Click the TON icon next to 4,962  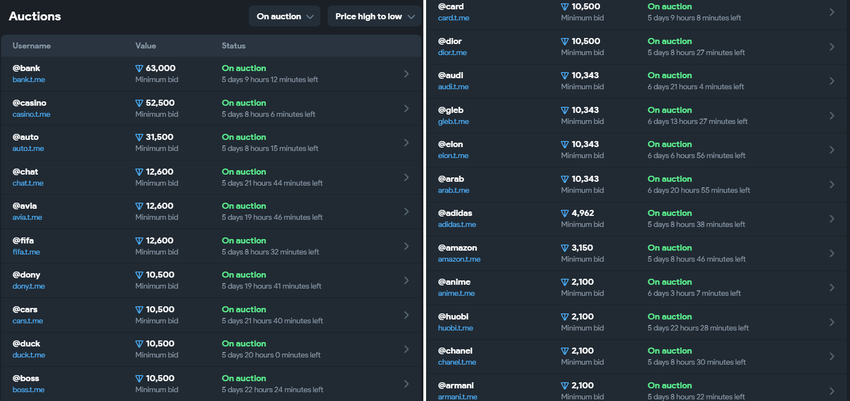pyautogui.click(x=565, y=213)
